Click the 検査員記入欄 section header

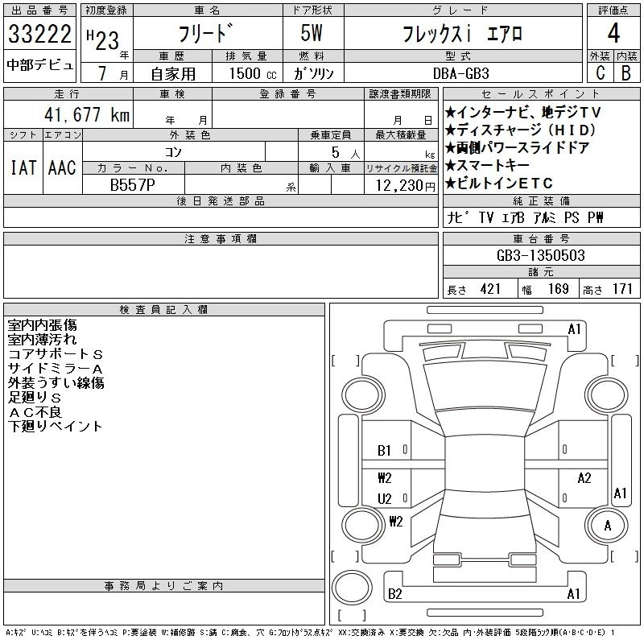click(163, 310)
